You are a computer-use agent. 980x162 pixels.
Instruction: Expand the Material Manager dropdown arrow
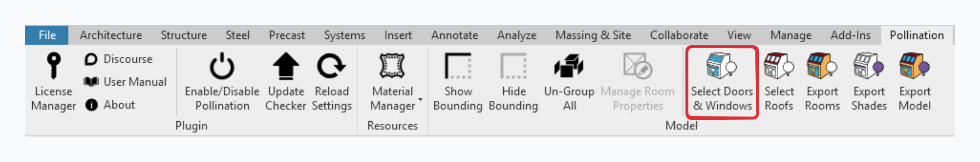420,100
